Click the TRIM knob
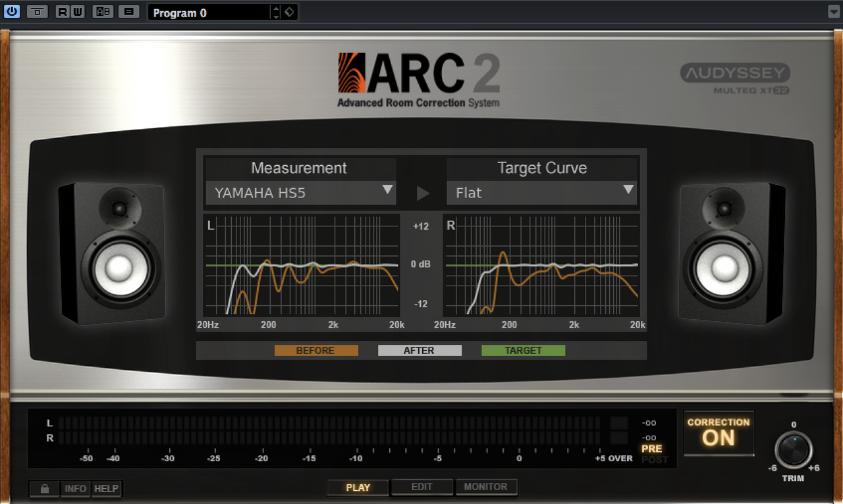 coord(794,451)
